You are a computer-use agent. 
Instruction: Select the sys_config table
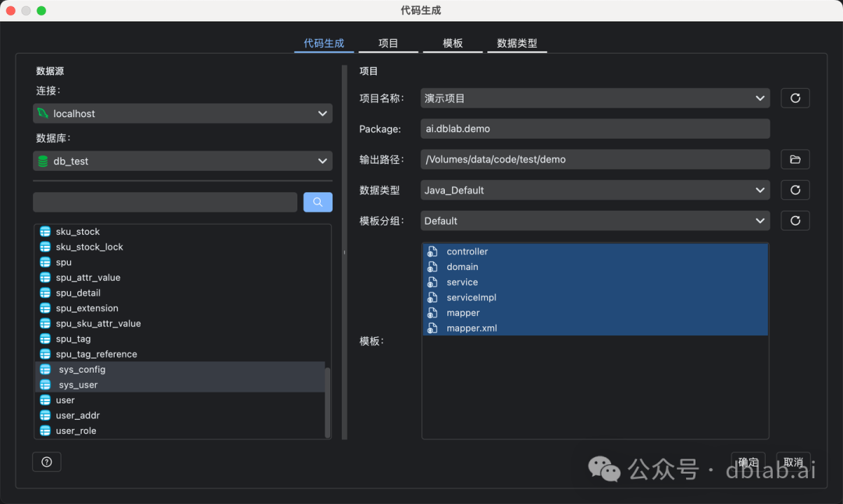click(x=180, y=370)
